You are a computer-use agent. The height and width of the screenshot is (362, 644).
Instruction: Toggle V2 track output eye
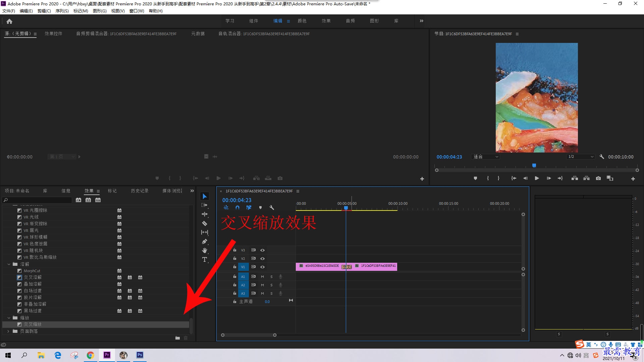point(263,258)
